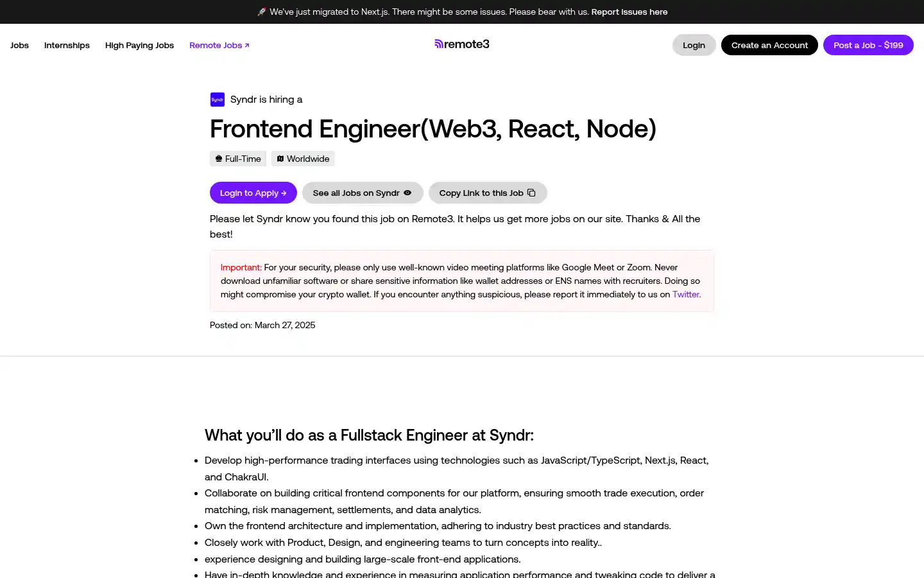The width and height of the screenshot is (924, 578).
Task: Go to the Internships page
Action: click(x=67, y=45)
